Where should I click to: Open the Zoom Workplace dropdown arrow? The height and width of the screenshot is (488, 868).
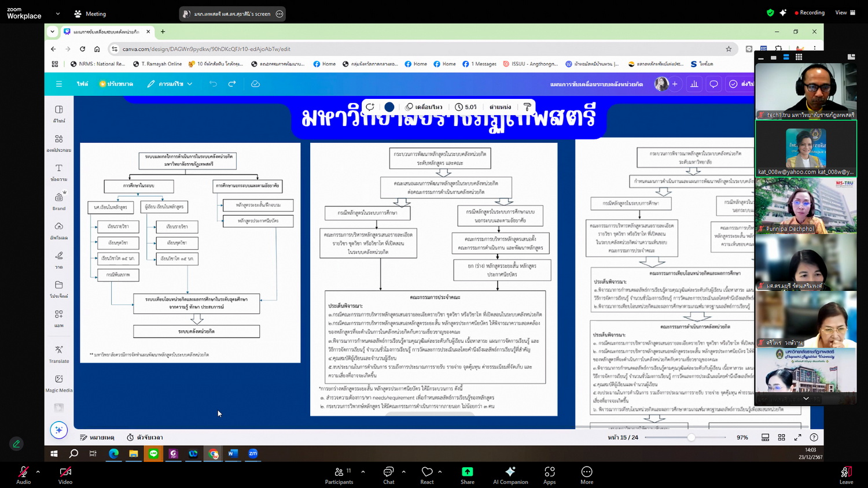[x=57, y=13]
